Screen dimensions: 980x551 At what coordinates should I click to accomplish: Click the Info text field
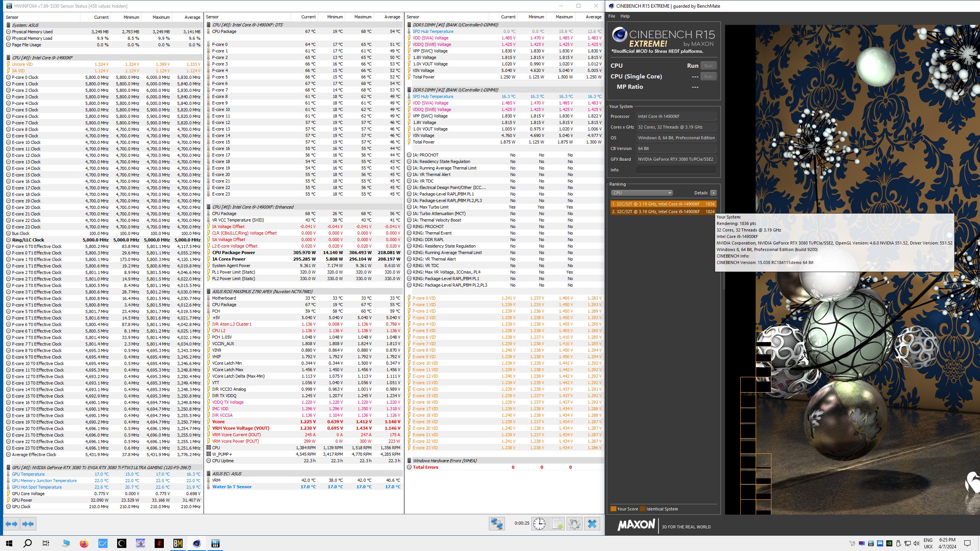click(676, 170)
